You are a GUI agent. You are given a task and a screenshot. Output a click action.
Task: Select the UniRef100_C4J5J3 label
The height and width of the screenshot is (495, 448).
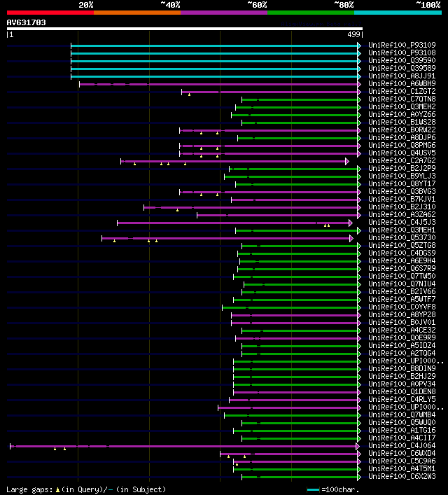point(402,222)
